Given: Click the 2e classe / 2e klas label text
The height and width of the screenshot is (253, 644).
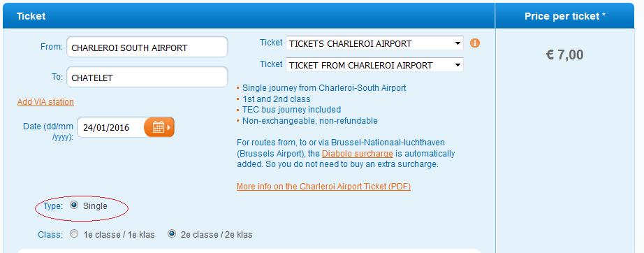Looking at the screenshot, I should tap(217, 235).
